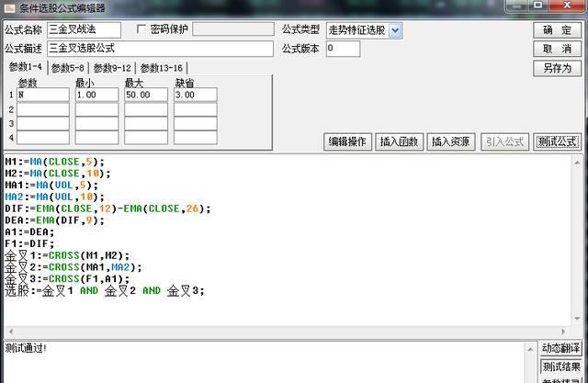Switch to the 参数9-12 tab
The width and height of the screenshot is (588, 383).
tap(112, 68)
